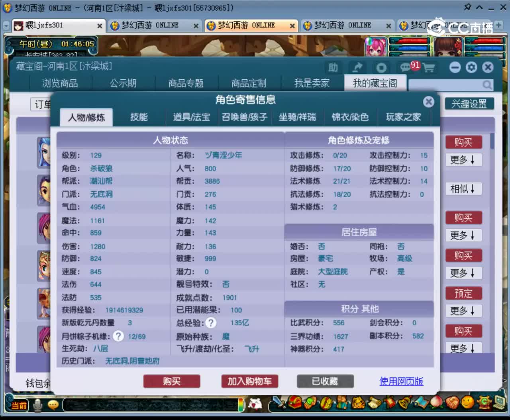This screenshot has height=420, width=510.
Task: Click the red HP bar of pink-haired character
Action: click(409, 41)
